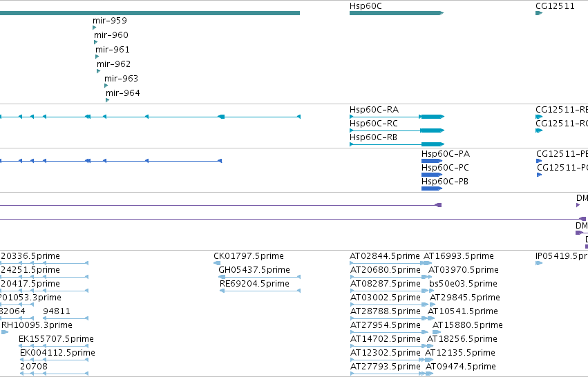
Task: Select the Hsp60C gene feature
Action: coord(397,13)
